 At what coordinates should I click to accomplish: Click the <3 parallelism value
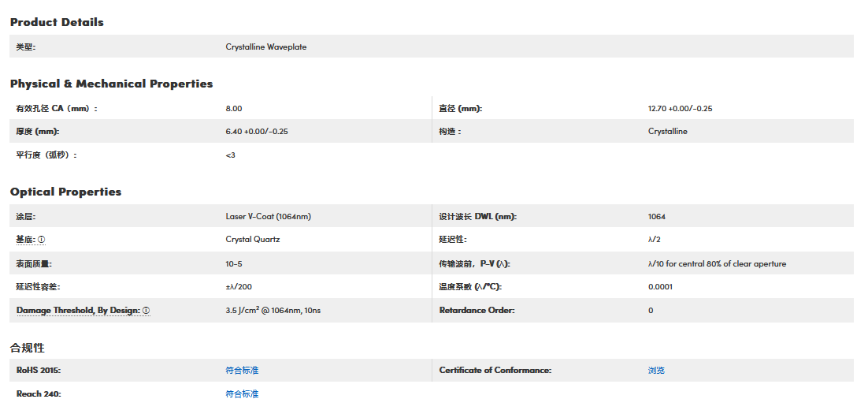[x=230, y=155]
